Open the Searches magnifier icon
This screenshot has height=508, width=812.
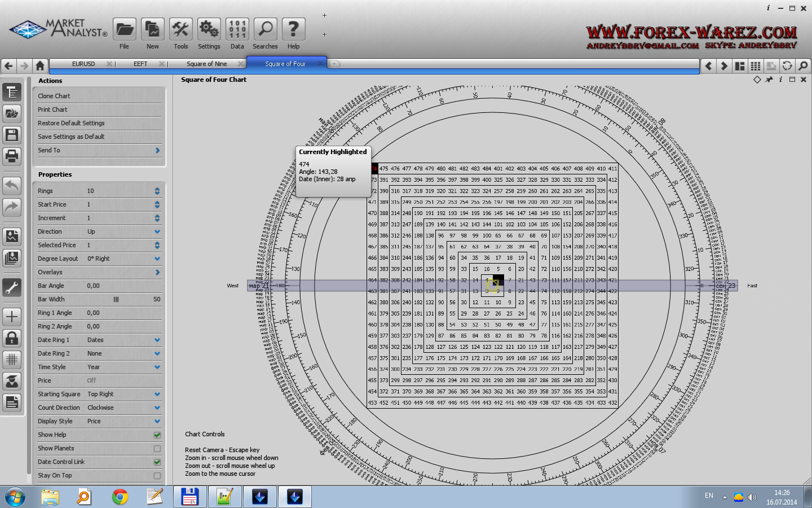point(265,29)
